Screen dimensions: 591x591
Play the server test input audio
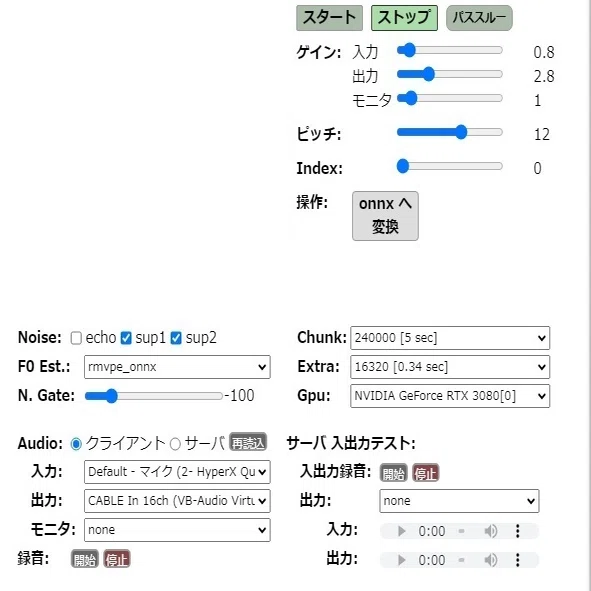click(402, 531)
